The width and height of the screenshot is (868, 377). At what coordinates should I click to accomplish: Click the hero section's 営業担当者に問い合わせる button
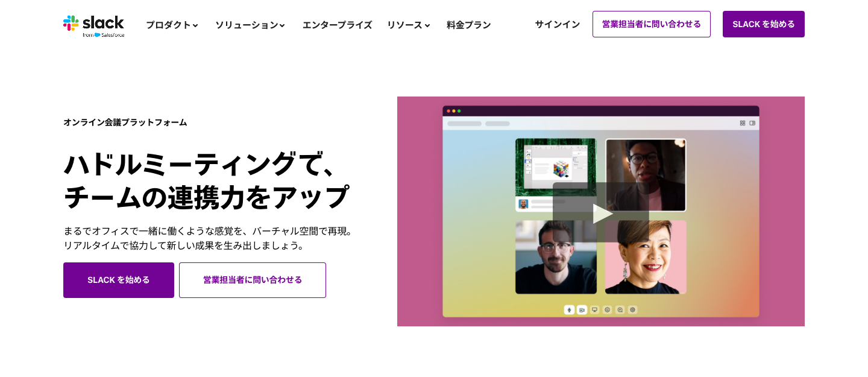(253, 280)
